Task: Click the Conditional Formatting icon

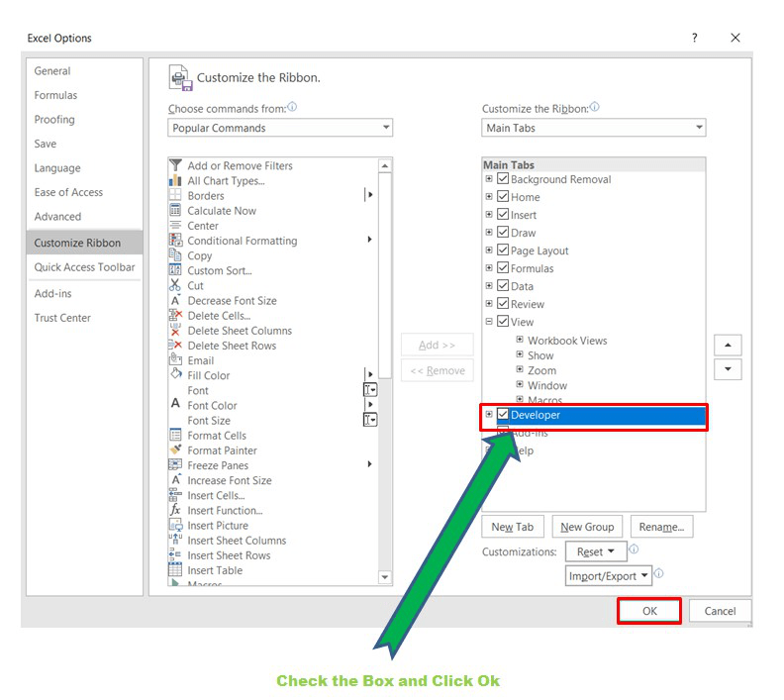Action: point(175,240)
